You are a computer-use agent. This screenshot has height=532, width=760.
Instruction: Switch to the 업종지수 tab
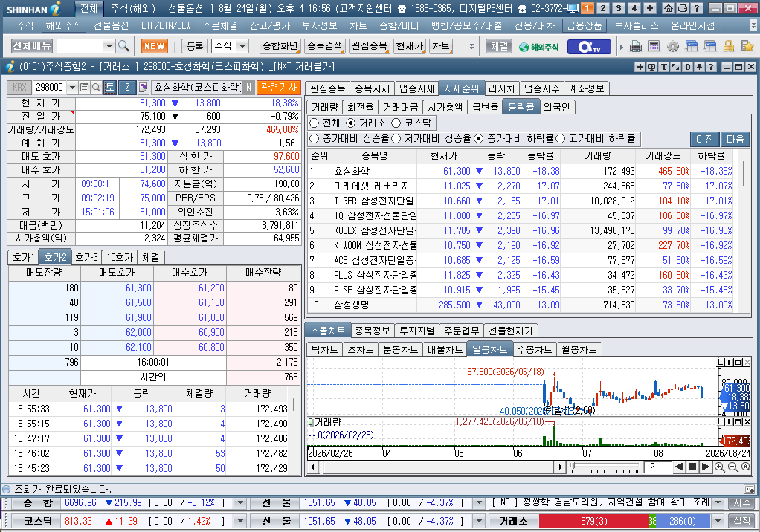541,88
